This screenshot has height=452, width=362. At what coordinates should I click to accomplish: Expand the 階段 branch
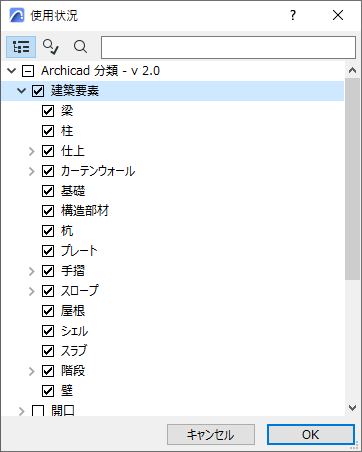(32, 371)
